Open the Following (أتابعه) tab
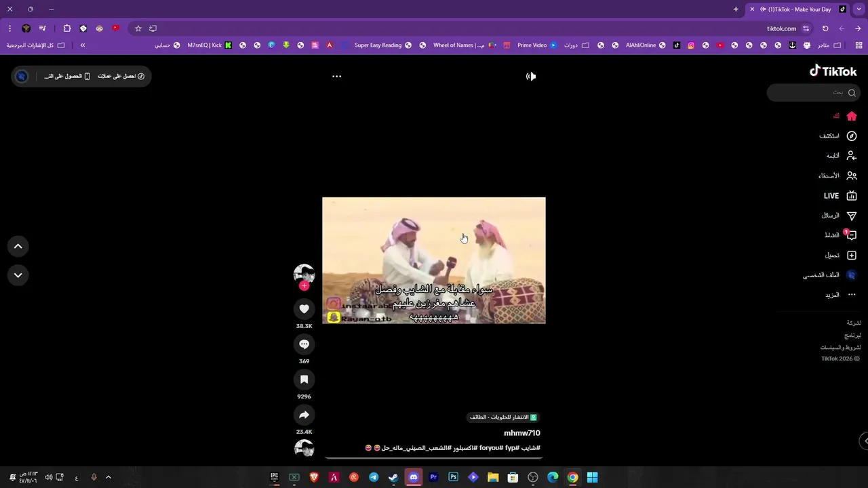The width and height of the screenshot is (868, 488). (x=841, y=156)
